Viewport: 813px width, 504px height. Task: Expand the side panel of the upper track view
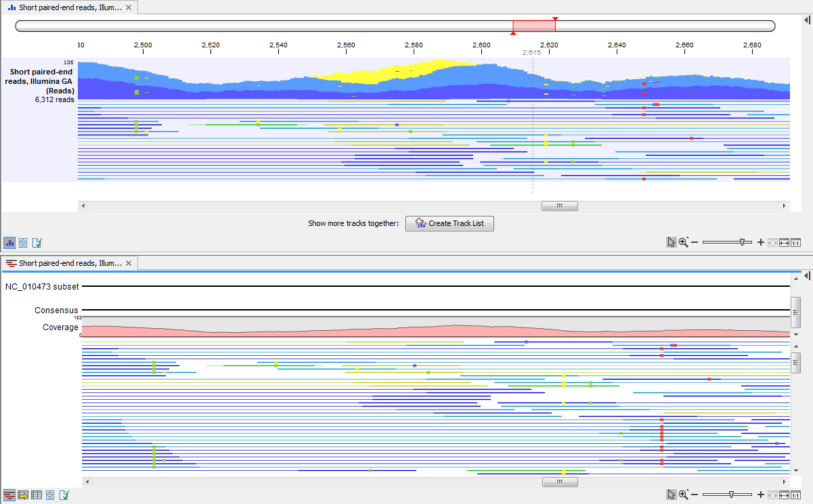coord(807,20)
